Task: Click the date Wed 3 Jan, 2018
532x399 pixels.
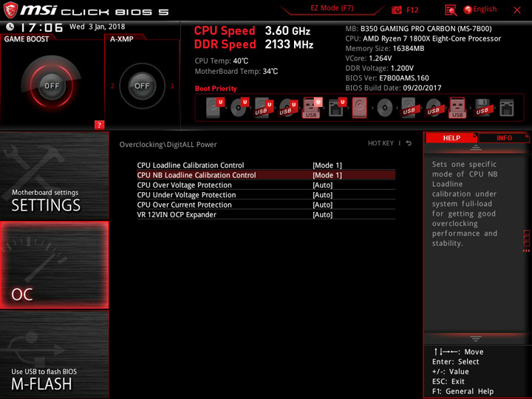Action: coord(97,27)
